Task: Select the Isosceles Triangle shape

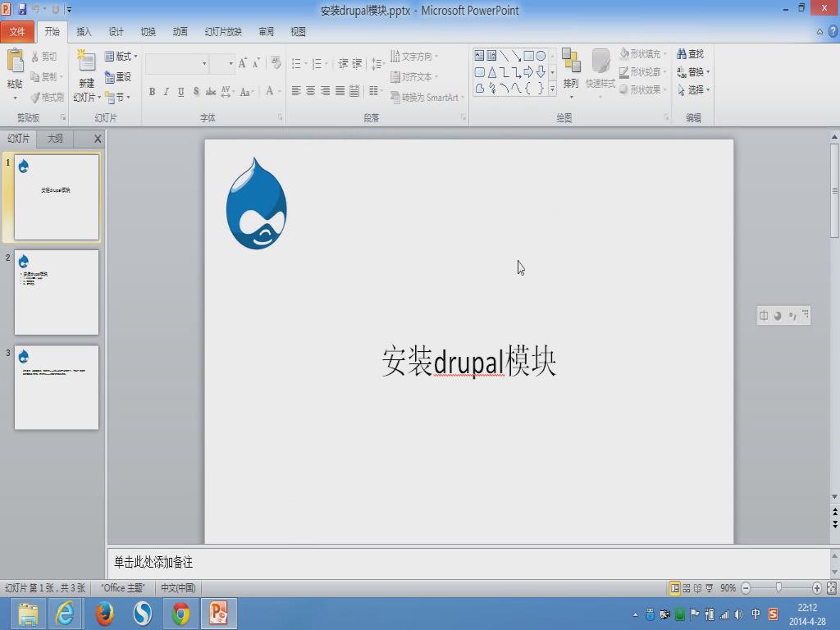Action: click(x=492, y=72)
